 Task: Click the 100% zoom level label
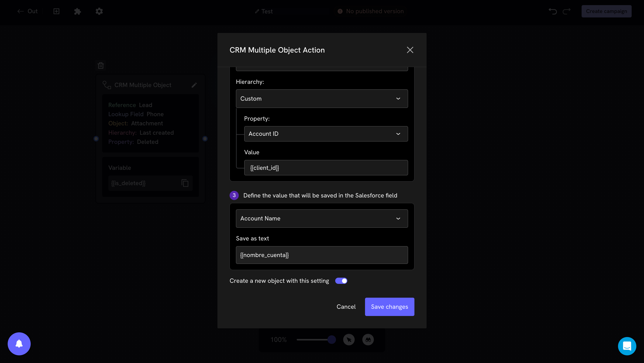tap(279, 340)
